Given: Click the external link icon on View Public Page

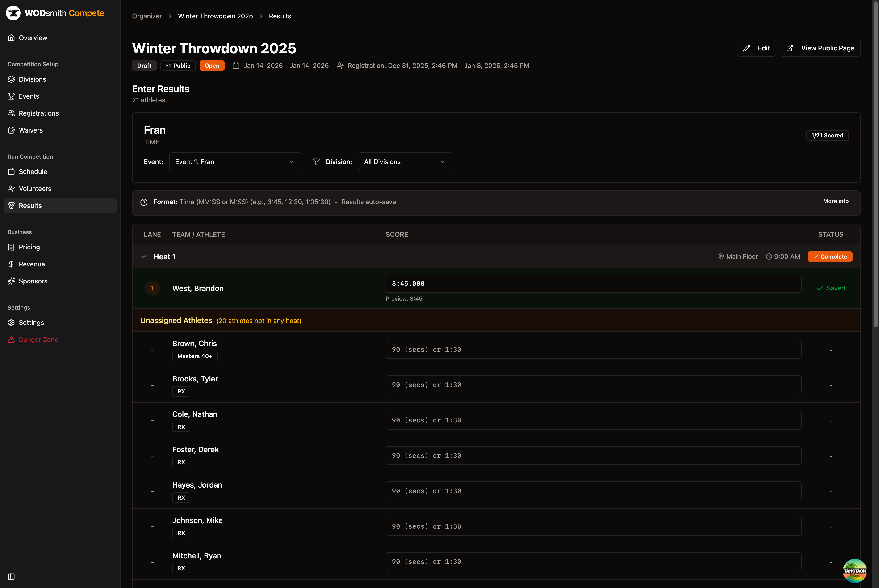Looking at the screenshot, I should coord(790,48).
